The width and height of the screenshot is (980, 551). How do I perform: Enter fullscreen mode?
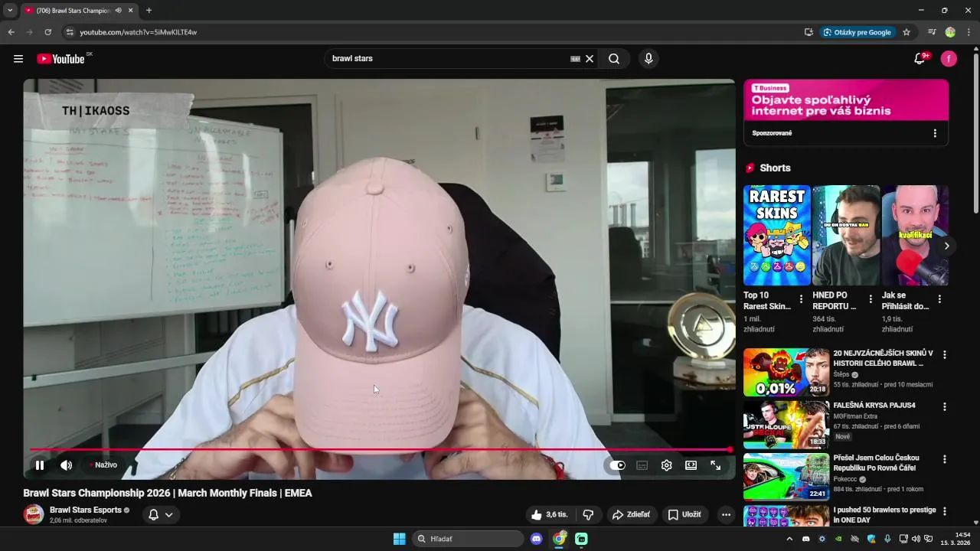click(715, 465)
